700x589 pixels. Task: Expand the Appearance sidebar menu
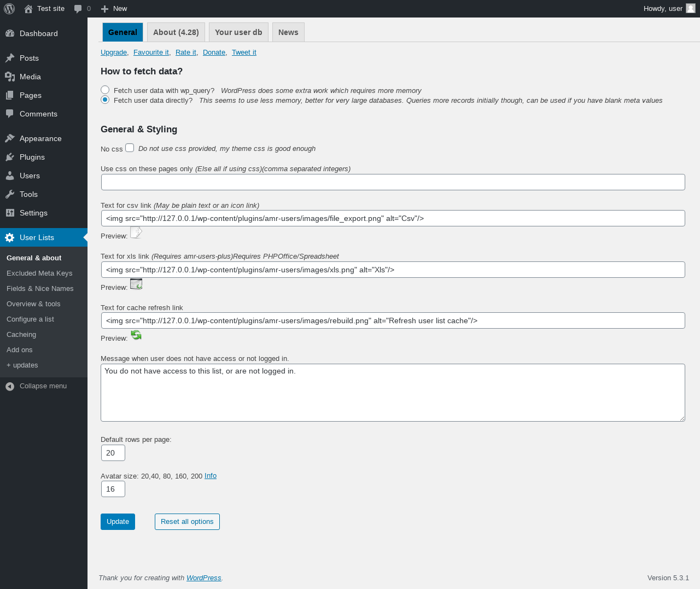pyautogui.click(x=40, y=138)
